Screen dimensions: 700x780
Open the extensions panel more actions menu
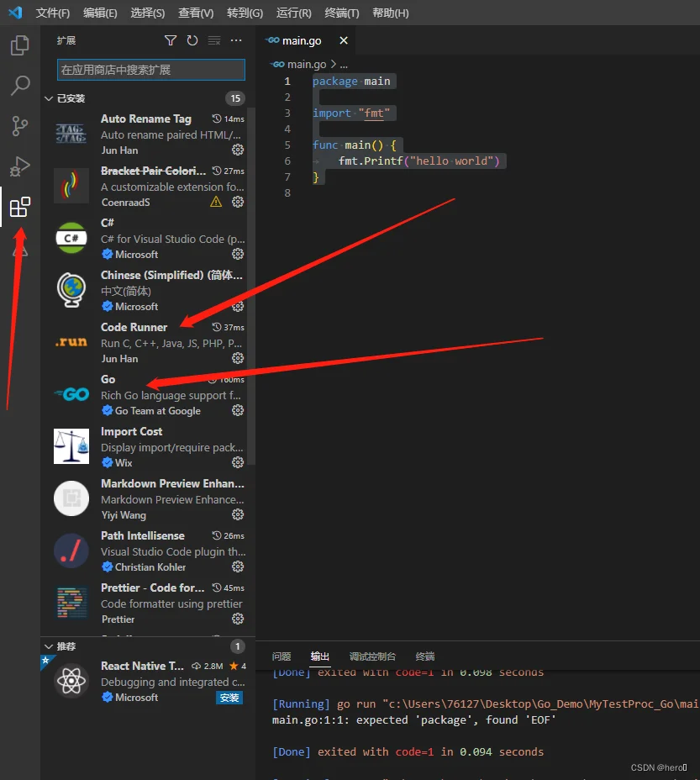pyautogui.click(x=236, y=40)
